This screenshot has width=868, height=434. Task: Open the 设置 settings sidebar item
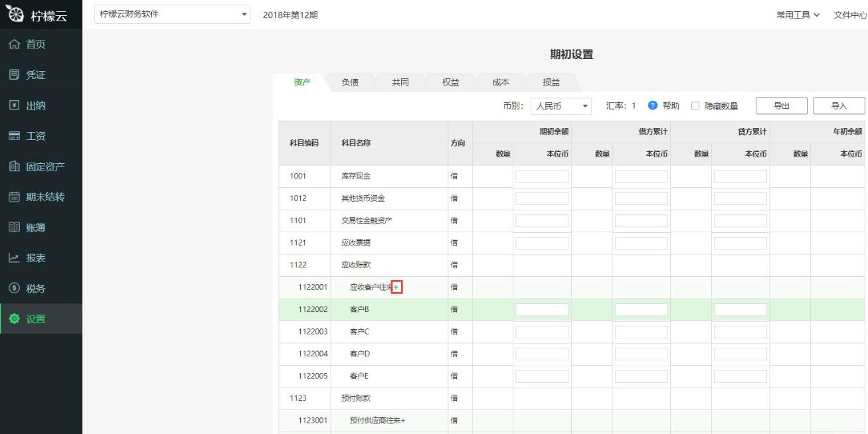click(x=41, y=319)
